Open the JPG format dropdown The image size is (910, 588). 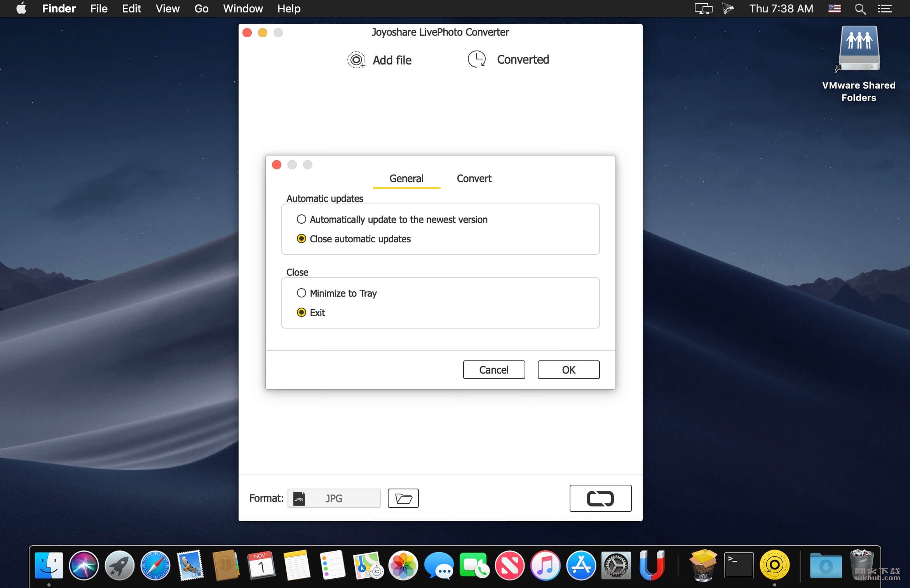pos(334,498)
